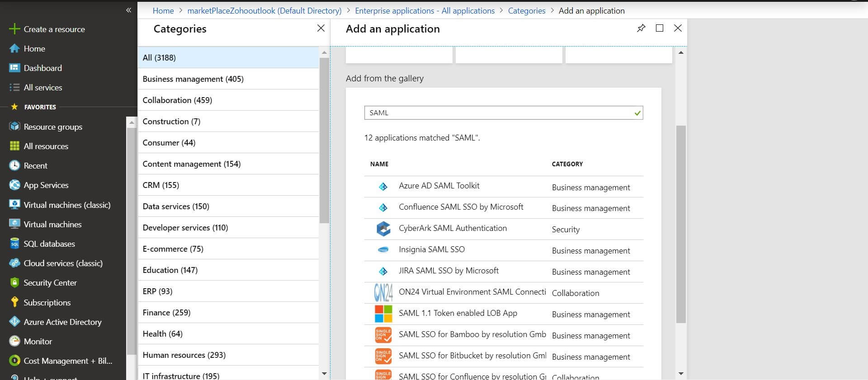Image resolution: width=868 pixels, height=380 pixels.
Task: Click the SQL databases icon
Action: click(x=14, y=244)
